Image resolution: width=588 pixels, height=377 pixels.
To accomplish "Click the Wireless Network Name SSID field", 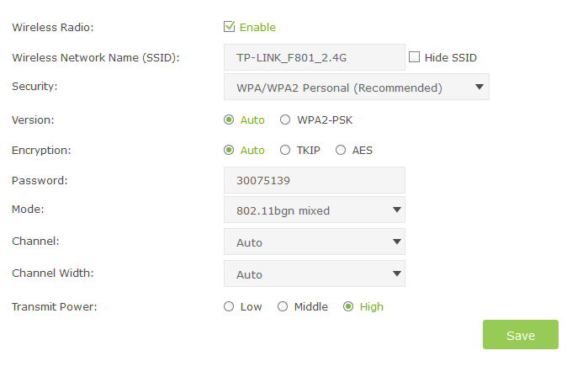I will point(315,57).
